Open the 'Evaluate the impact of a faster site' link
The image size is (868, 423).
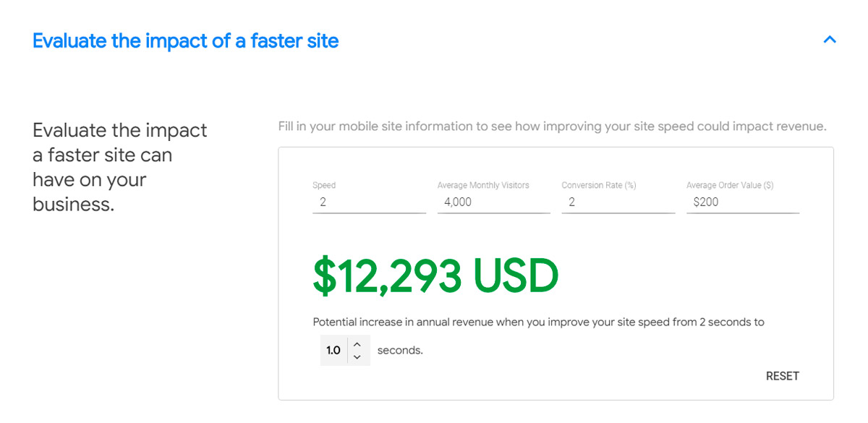pyautogui.click(x=184, y=40)
